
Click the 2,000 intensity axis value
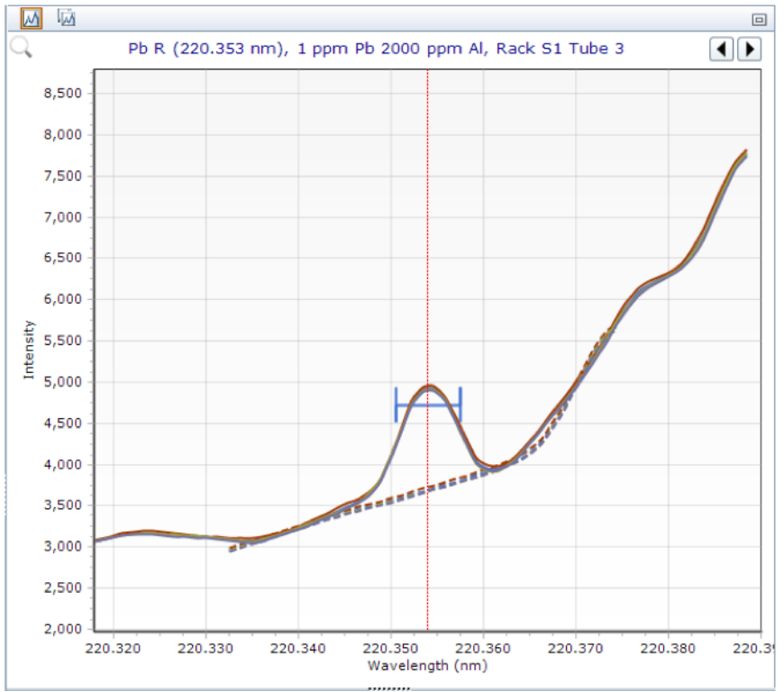[62, 629]
